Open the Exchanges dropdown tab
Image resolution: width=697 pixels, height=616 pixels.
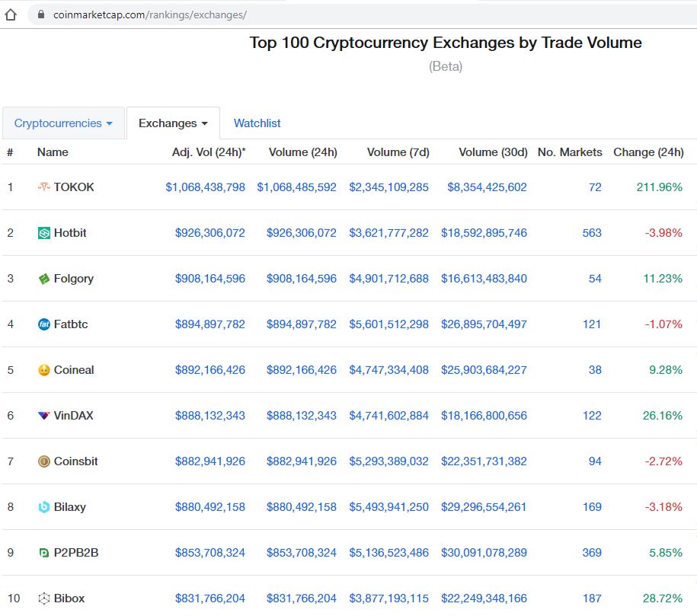[x=173, y=123]
